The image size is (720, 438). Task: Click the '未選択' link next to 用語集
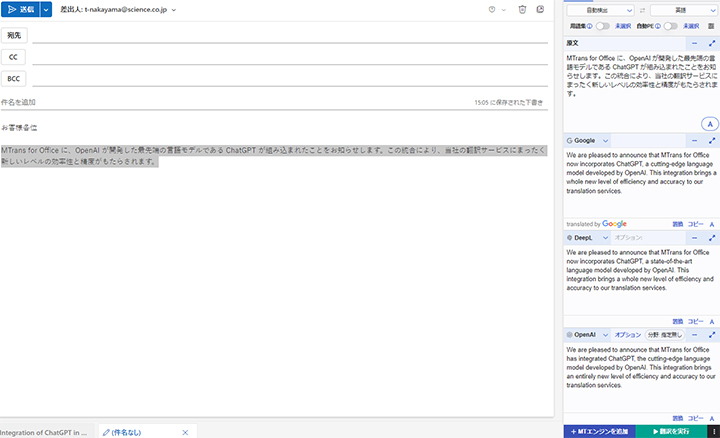(x=623, y=26)
